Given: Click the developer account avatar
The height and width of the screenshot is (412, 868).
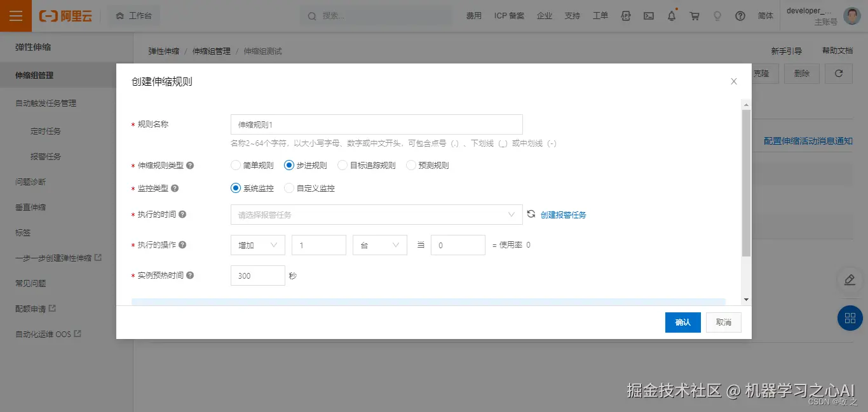Looking at the screenshot, I should pos(851,16).
